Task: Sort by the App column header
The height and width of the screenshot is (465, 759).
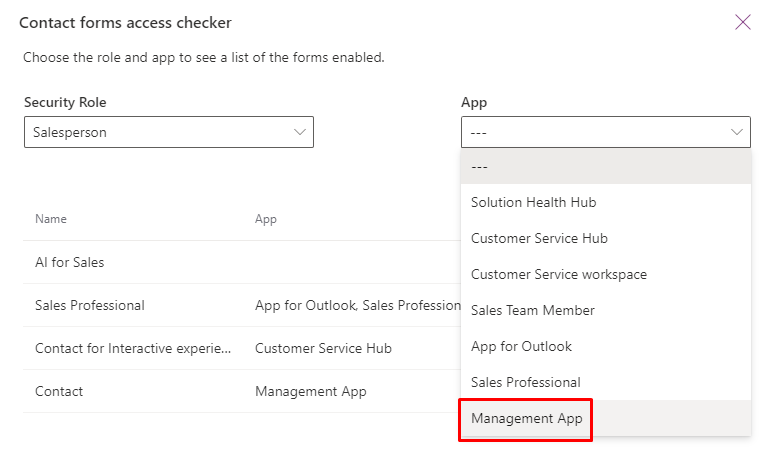Action: point(266,219)
